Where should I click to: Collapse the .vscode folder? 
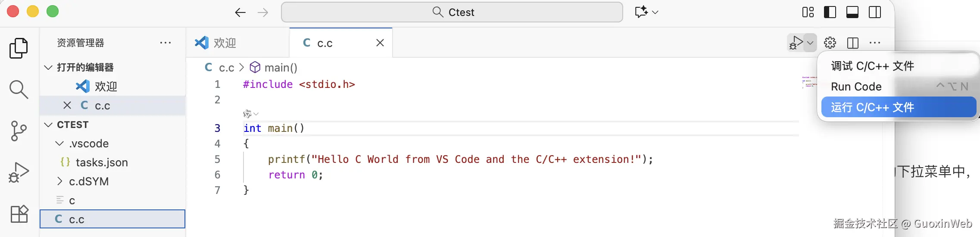[x=59, y=143]
